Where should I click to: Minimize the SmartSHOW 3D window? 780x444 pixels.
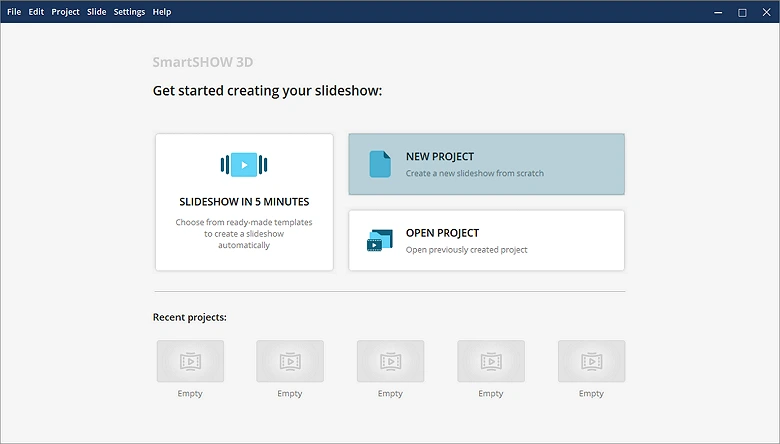point(718,12)
